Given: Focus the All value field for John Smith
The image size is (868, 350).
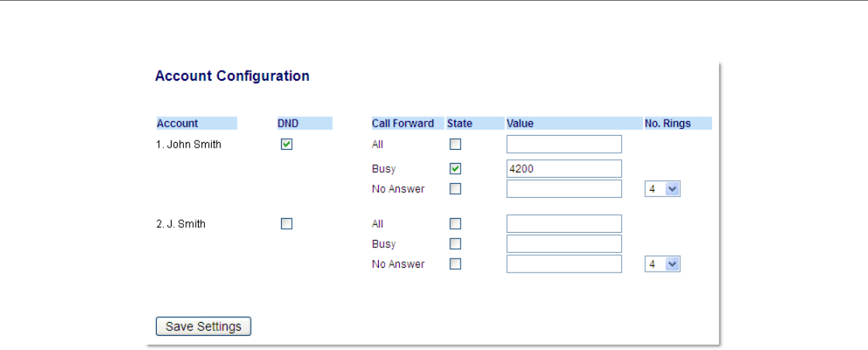Looking at the screenshot, I should point(564,144).
